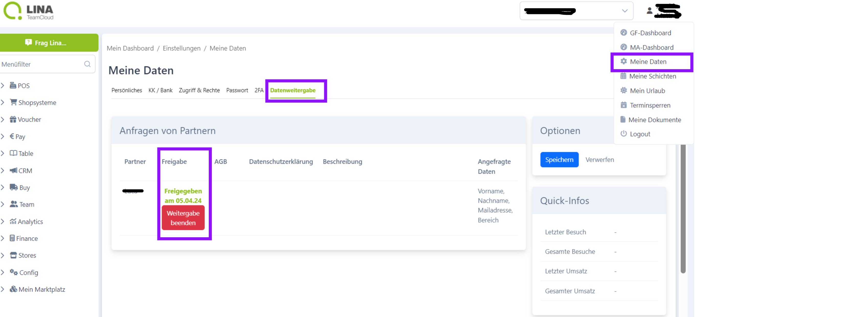
Task: Click the red Weitergabe beenden button
Action: tap(183, 218)
